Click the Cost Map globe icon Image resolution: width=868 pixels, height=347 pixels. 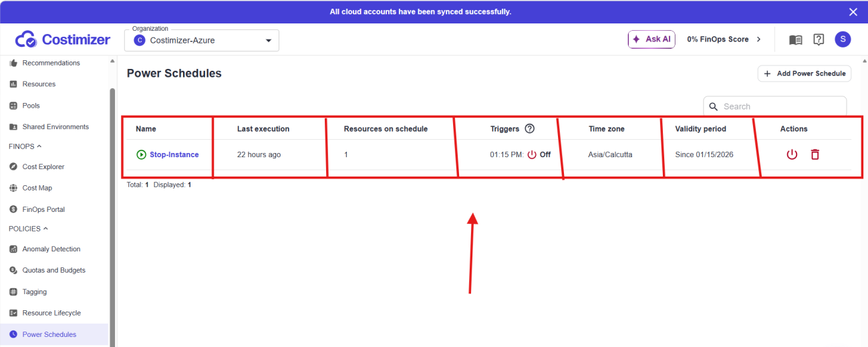point(13,188)
